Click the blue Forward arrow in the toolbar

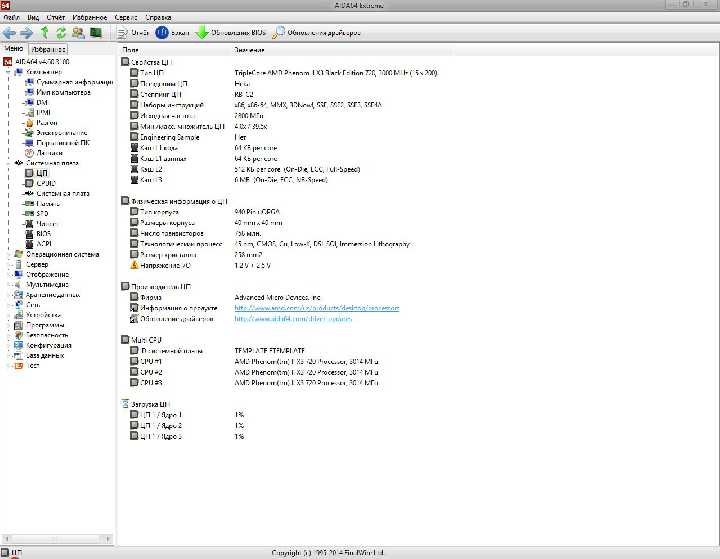[x=27, y=33]
